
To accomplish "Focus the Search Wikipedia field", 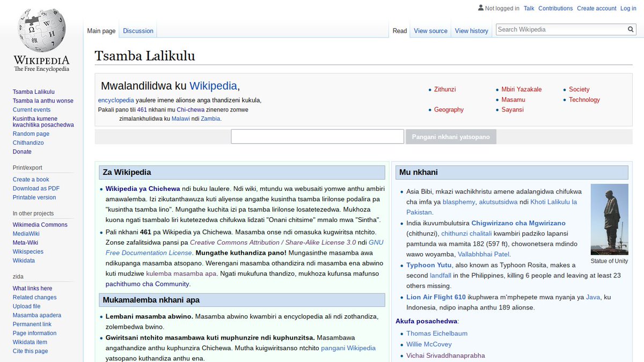I will tap(561, 29).
